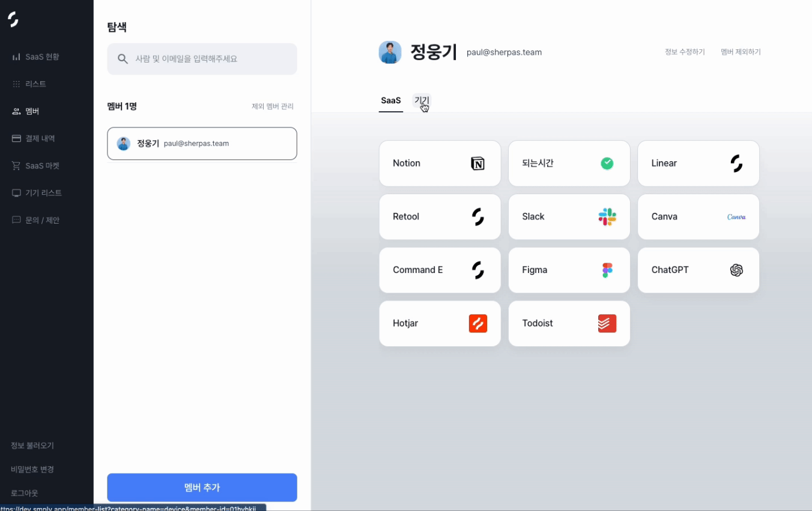
Task: Click the search magnifier icon
Action: coord(123,59)
